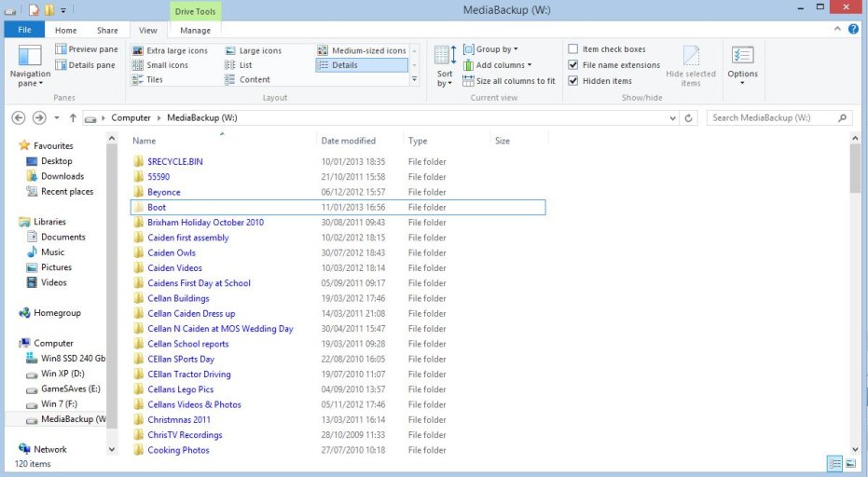Toggle the Details pane
868x477 pixels.
[85, 64]
